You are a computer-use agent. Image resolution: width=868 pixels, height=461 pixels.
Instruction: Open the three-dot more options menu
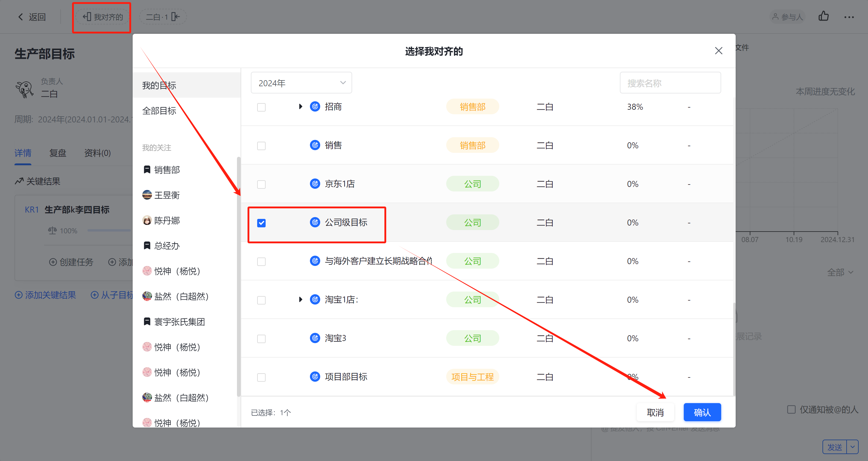[849, 17]
